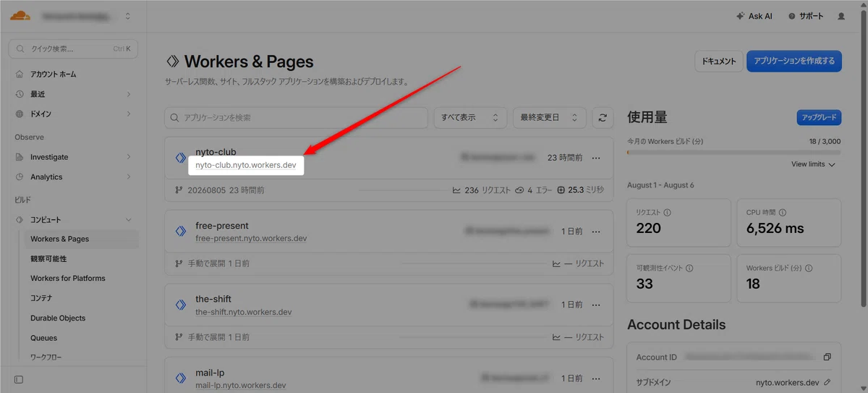
Task: Edit the nyto.workers.dev subdomain pencil
Action: [x=827, y=382]
